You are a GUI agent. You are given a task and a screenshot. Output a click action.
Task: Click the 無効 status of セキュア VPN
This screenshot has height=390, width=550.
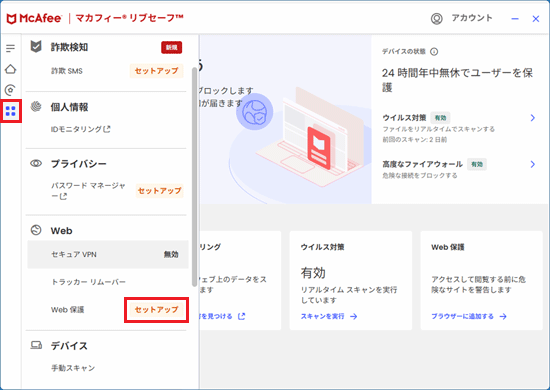tap(171, 254)
